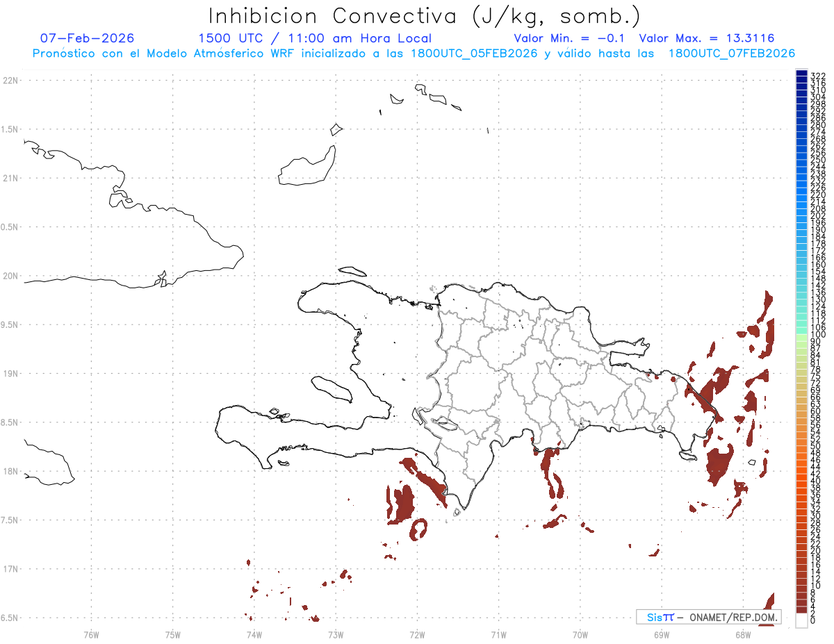Click the "SisTT - ONAMET/REP.DOM." credit box
The width and height of the screenshot is (834, 644).
(x=708, y=617)
